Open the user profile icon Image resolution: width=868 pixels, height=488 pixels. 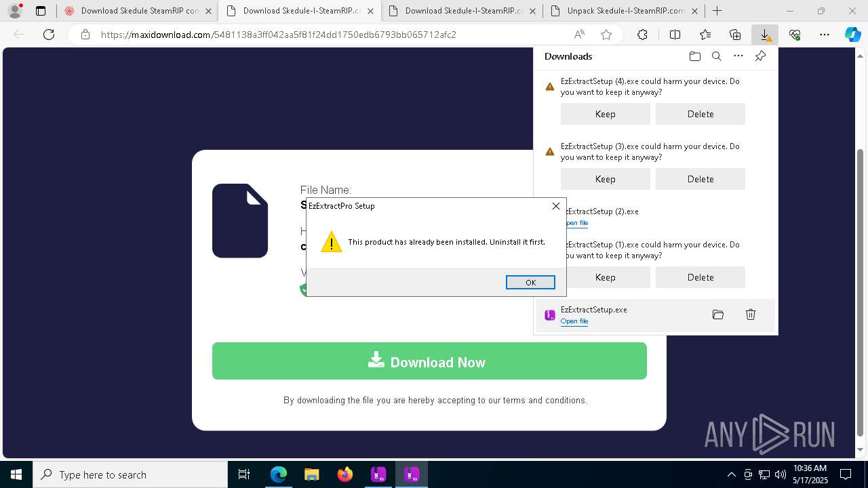click(x=15, y=11)
